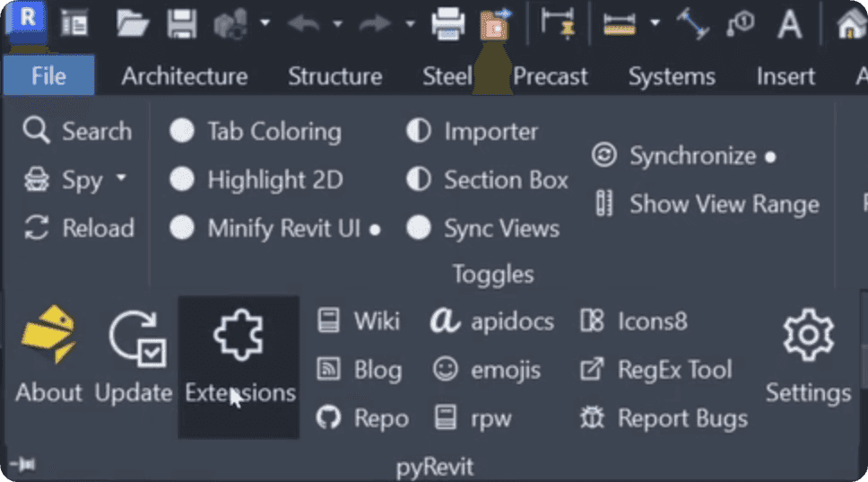Open the Wiki link
Image resolution: width=868 pixels, height=482 pixels.
click(x=358, y=320)
